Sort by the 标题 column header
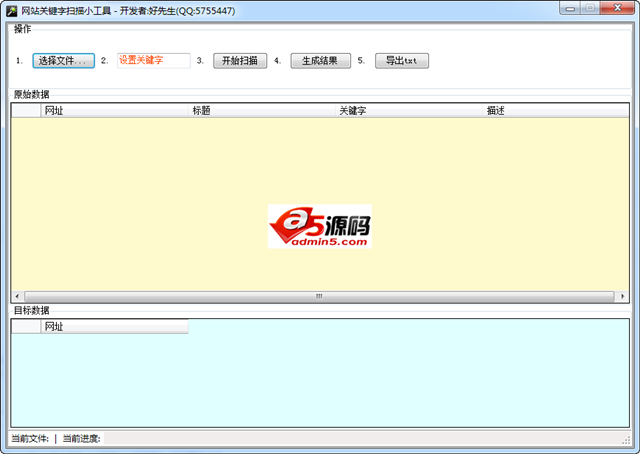640x454 pixels. point(262,111)
